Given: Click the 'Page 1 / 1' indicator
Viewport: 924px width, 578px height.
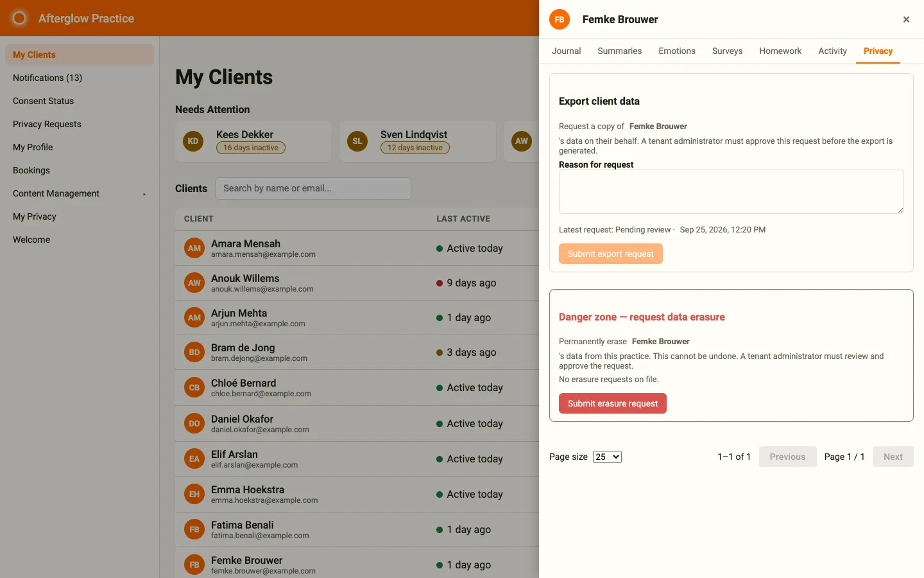Looking at the screenshot, I should [844, 457].
